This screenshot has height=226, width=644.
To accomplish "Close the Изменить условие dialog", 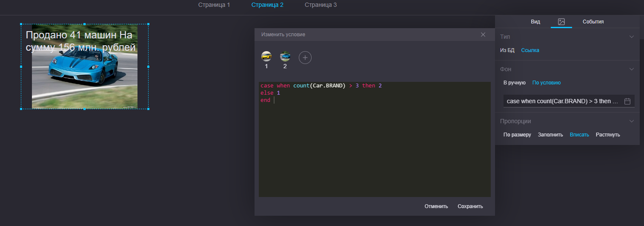I will (483, 35).
